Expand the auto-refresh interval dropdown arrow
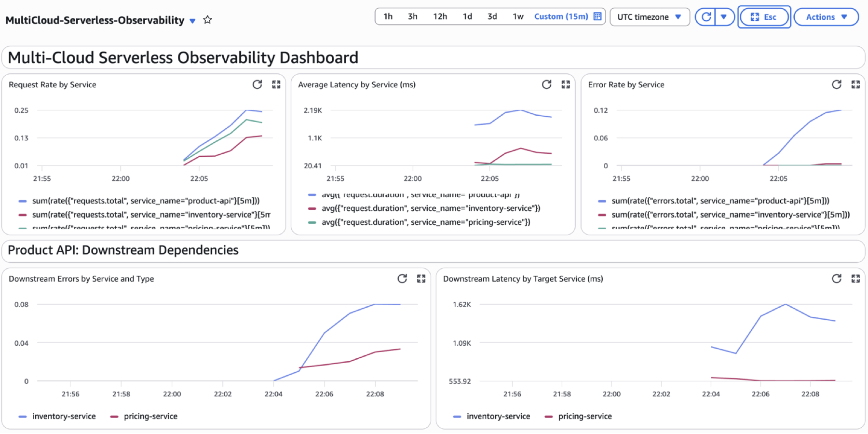 coord(724,17)
